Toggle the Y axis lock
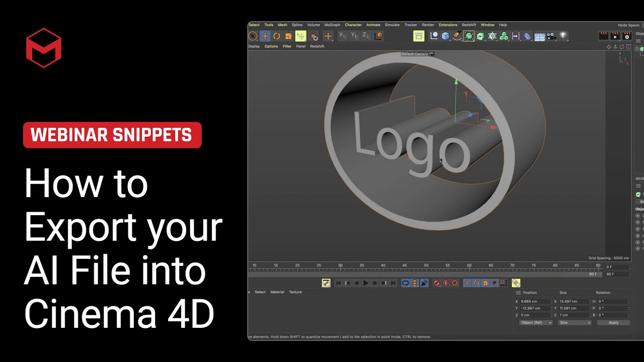Viewport: 644px width, 362px height. (x=355, y=36)
